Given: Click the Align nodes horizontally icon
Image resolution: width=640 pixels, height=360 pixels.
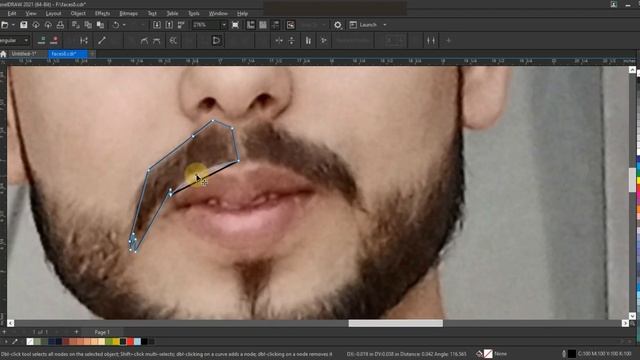Looking at the screenshot, I should coord(279,40).
